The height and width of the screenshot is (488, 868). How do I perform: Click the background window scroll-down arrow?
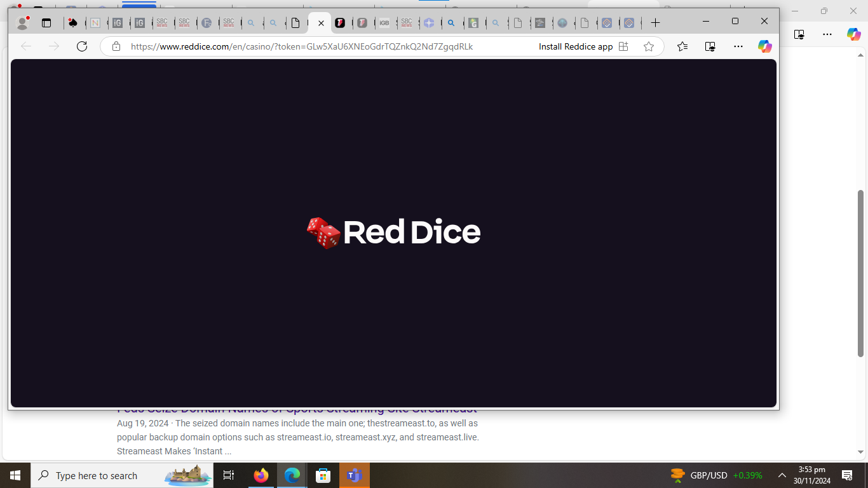[x=861, y=452]
